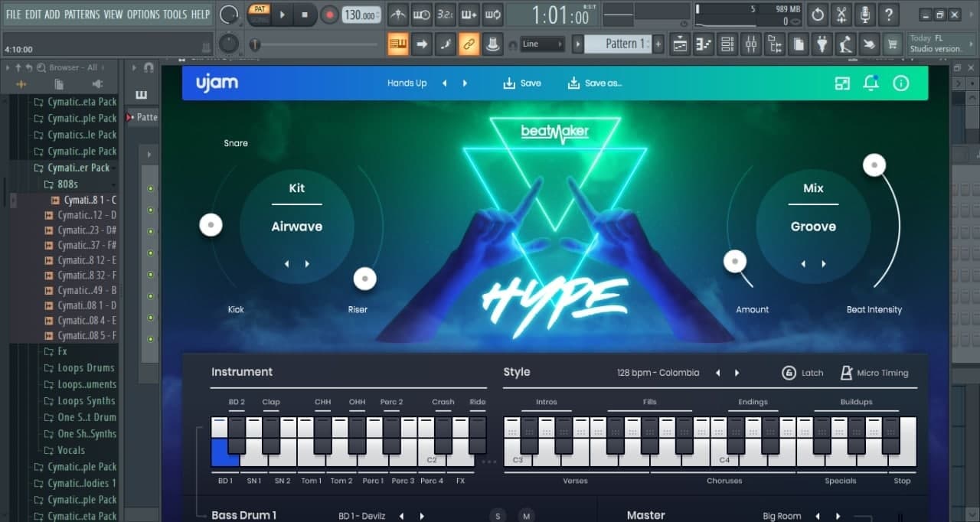Click the 130.000 tempo field

pyautogui.click(x=361, y=15)
